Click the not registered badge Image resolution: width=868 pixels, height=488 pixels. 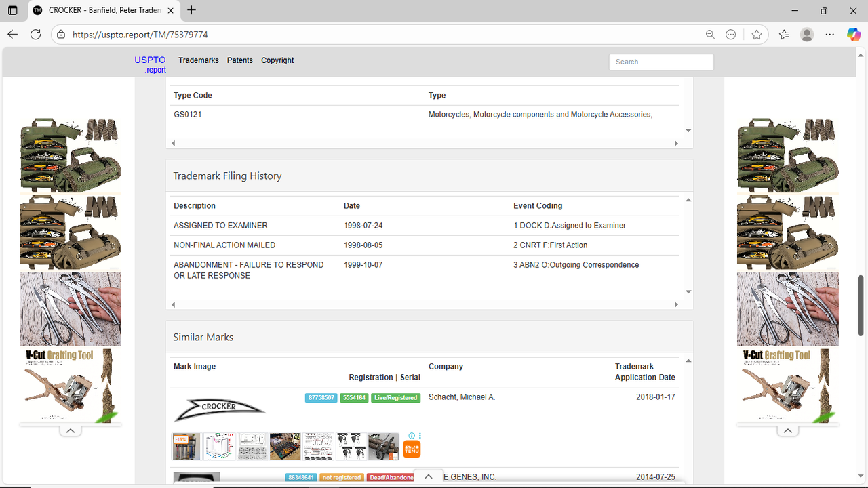tap(342, 478)
